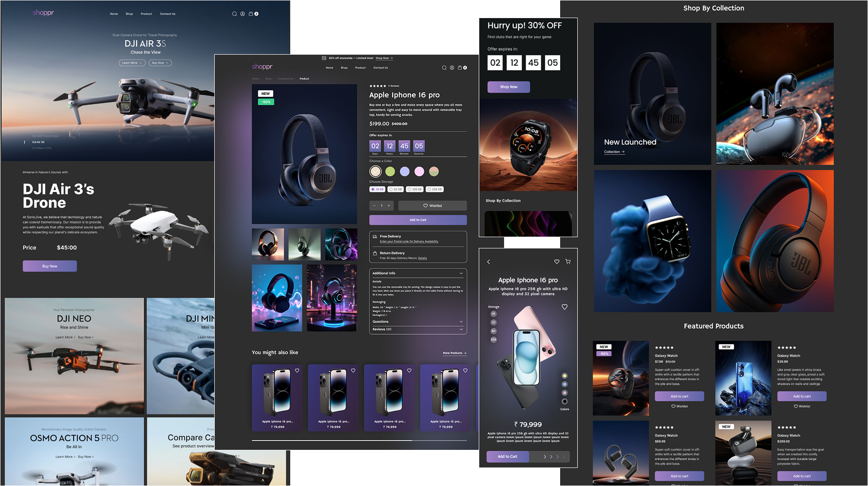868x486 pixels.
Task: Click the arrows next to mobile Add to Cart
Action: [x=554, y=457]
